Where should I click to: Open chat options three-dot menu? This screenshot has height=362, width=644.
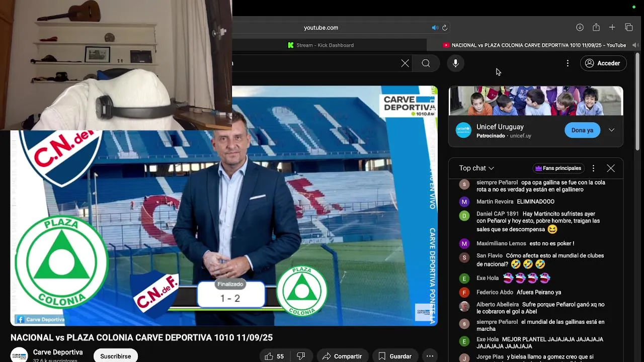click(x=593, y=168)
